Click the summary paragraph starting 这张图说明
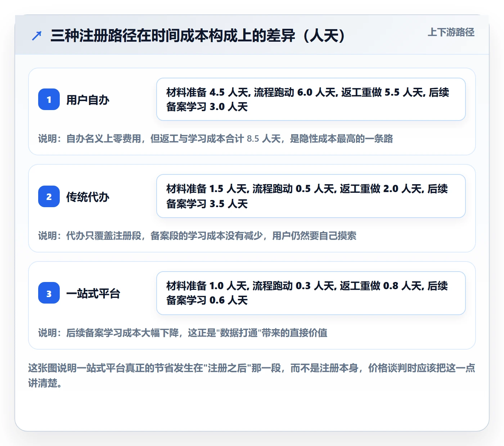This screenshot has width=504, height=446. 252,376
